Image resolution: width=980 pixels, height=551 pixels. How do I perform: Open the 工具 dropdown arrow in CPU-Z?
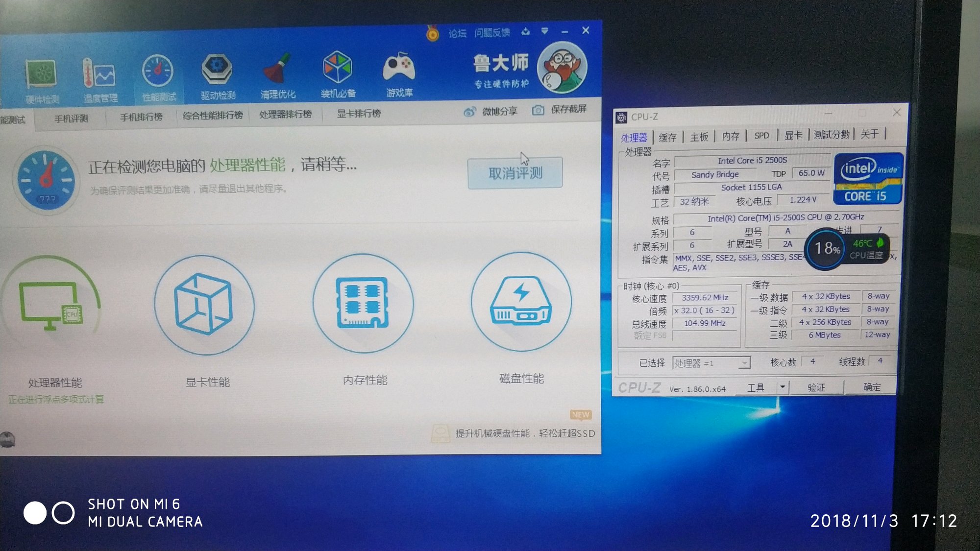(783, 387)
